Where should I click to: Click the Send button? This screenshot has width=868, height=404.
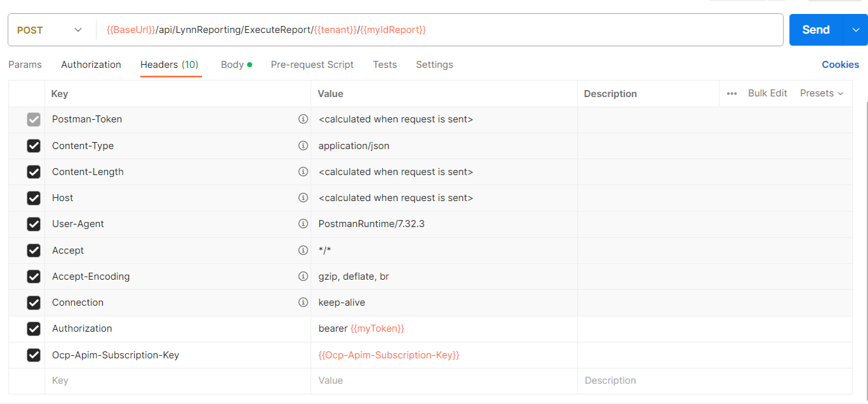tap(815, 30)
